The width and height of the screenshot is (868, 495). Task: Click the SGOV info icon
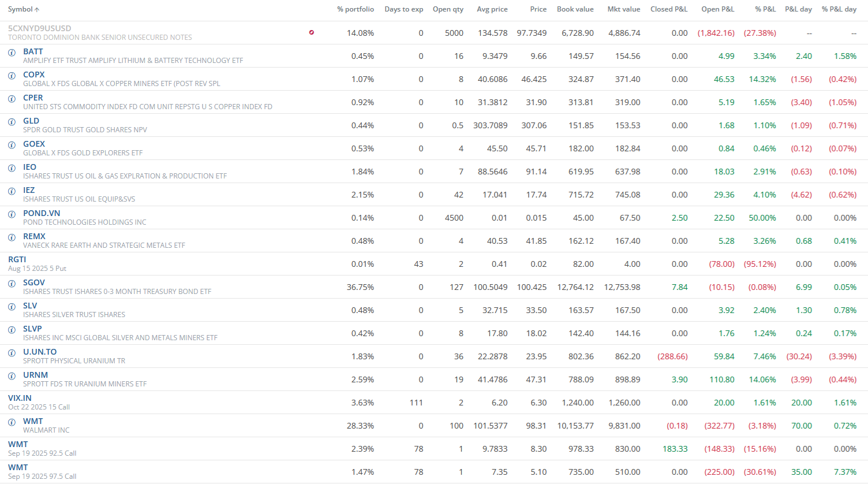pos(12,284)
